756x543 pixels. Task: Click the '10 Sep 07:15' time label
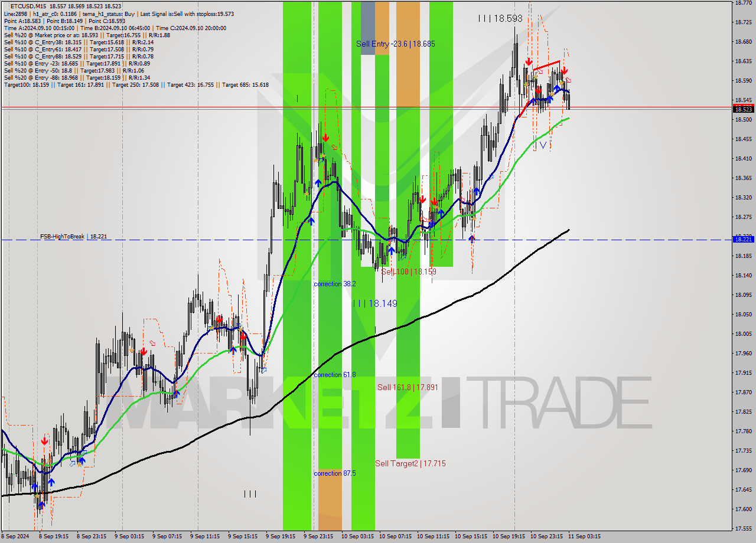pos(395,537)
